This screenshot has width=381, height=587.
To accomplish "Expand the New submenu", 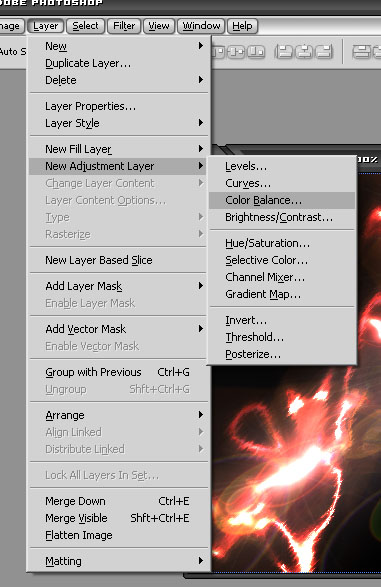I will (x=118, y=46).
